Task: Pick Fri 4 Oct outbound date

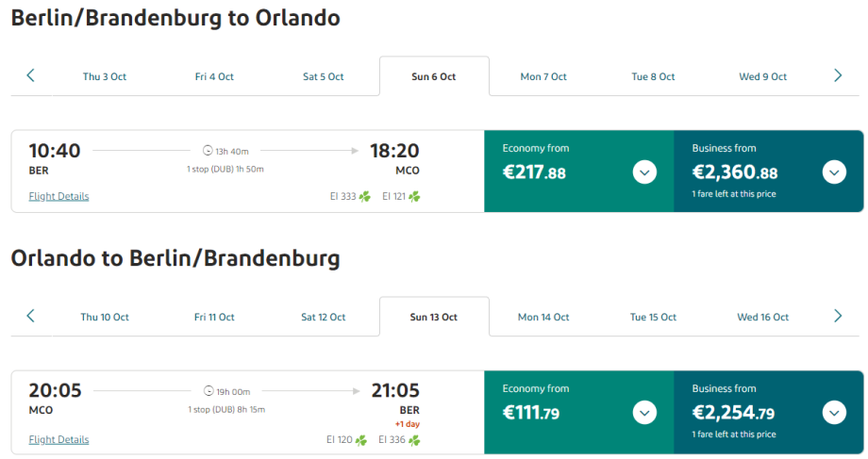Action: 214,77
